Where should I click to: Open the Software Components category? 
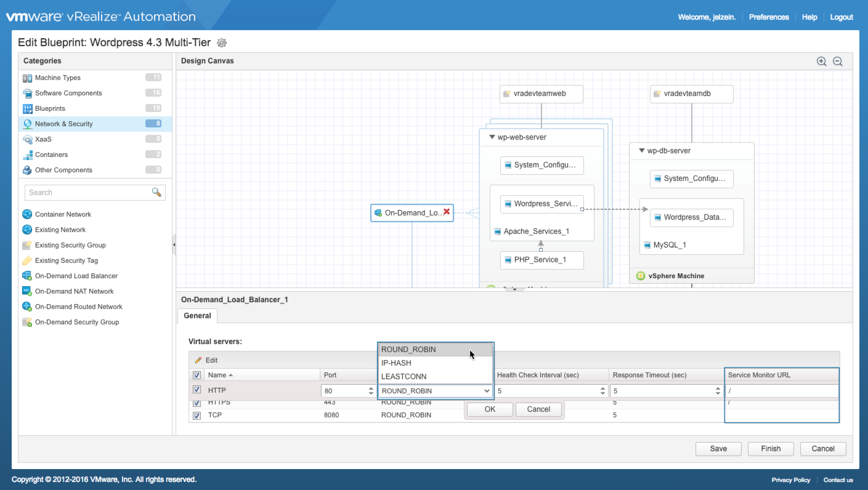[95, 93]
